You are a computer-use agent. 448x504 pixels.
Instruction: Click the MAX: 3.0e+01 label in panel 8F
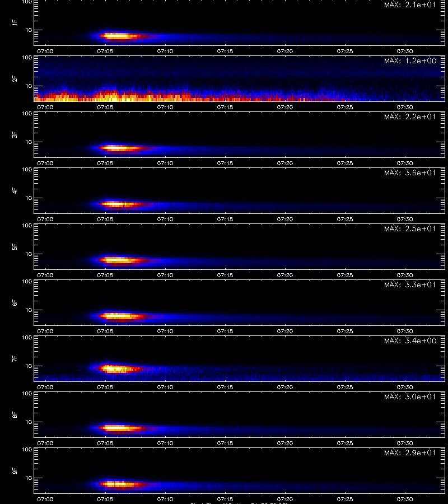pyautogui.click(x=410, y=396)
